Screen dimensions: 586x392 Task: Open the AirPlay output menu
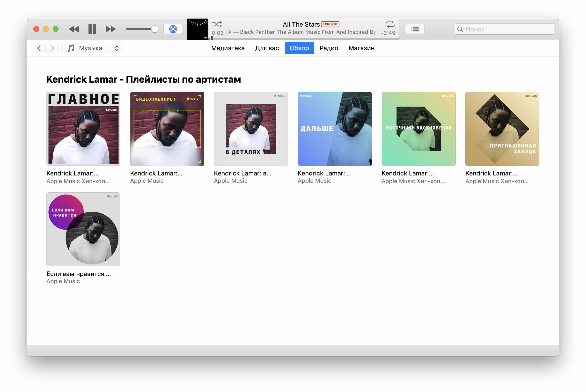point(173,29)
